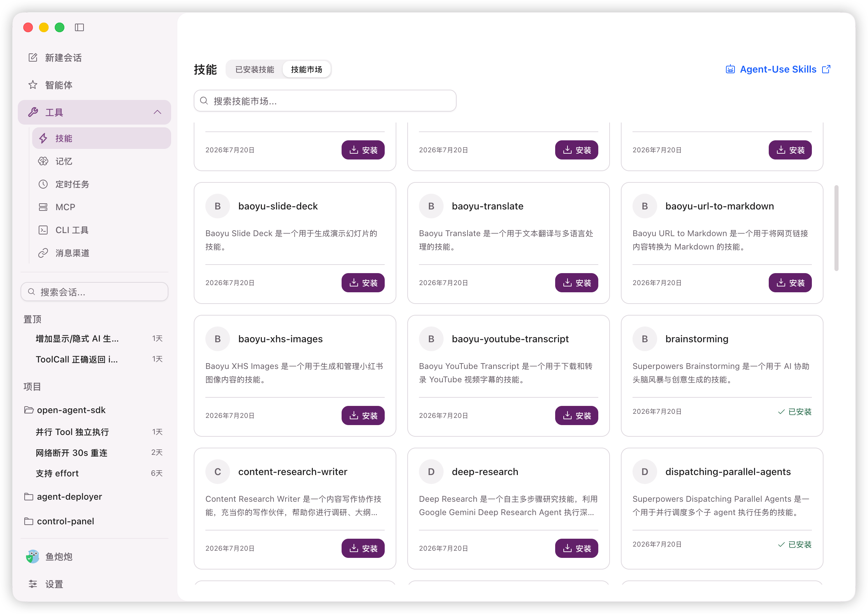
Task: Open 新建会话 in the sidebar
Action: 94,57
